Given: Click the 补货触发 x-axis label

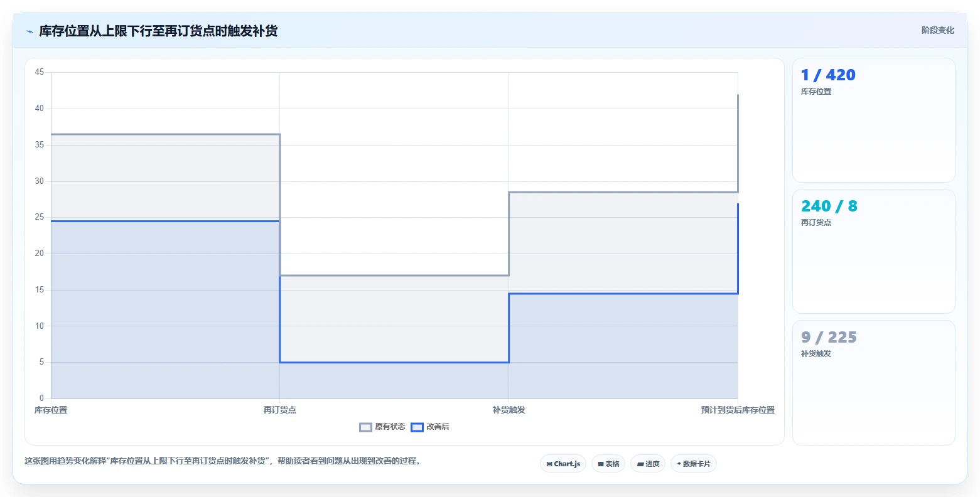Looking at the screenshot, I should point(509,410).
